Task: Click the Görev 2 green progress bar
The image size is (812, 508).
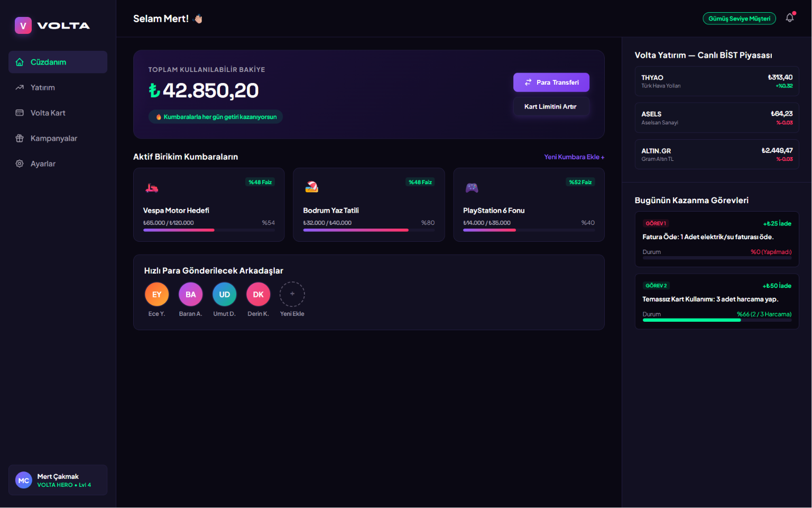Action: point(717,320)
